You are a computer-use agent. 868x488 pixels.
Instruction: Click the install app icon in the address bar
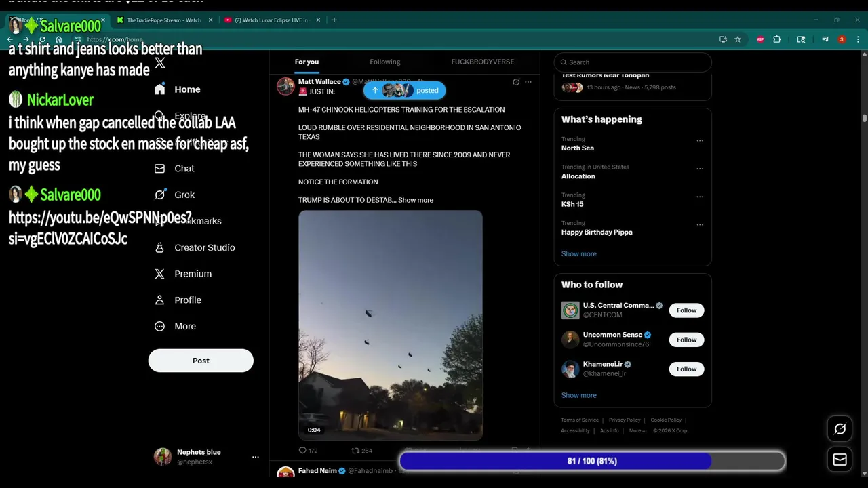click(723, 39)
